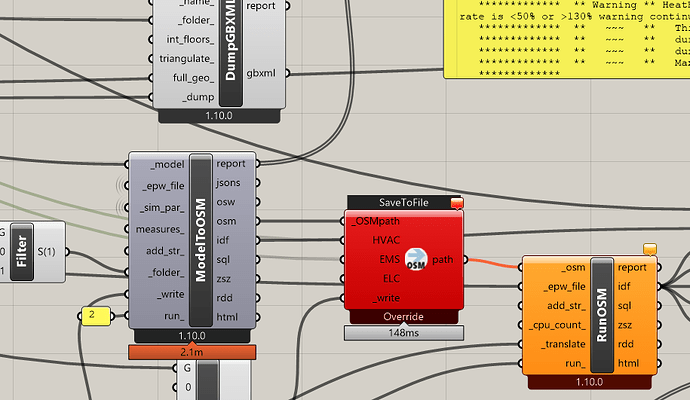This screenshot has width=690, height=400.
Task: Select the Filter component name bar
Action: click(x=22, y=251)
